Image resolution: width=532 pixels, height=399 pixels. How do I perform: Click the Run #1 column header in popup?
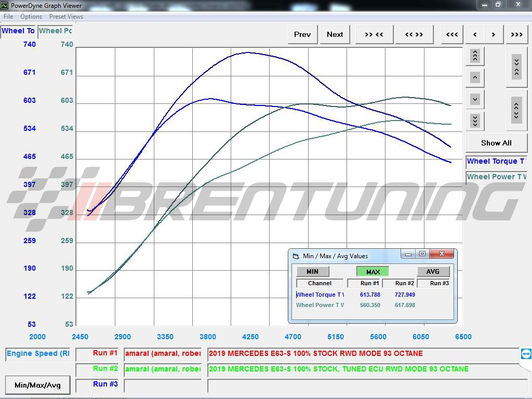pos(364,283)
